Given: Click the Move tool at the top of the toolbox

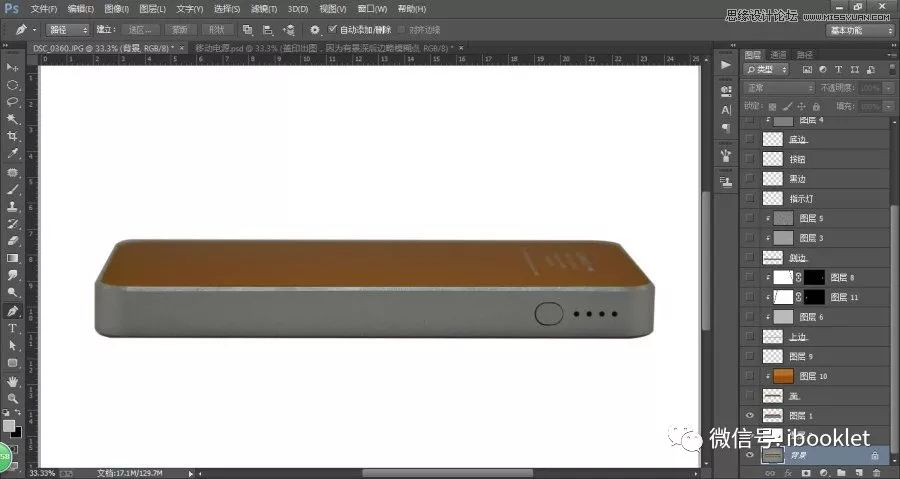Looking at the screenshot, I should coord(13,67).
